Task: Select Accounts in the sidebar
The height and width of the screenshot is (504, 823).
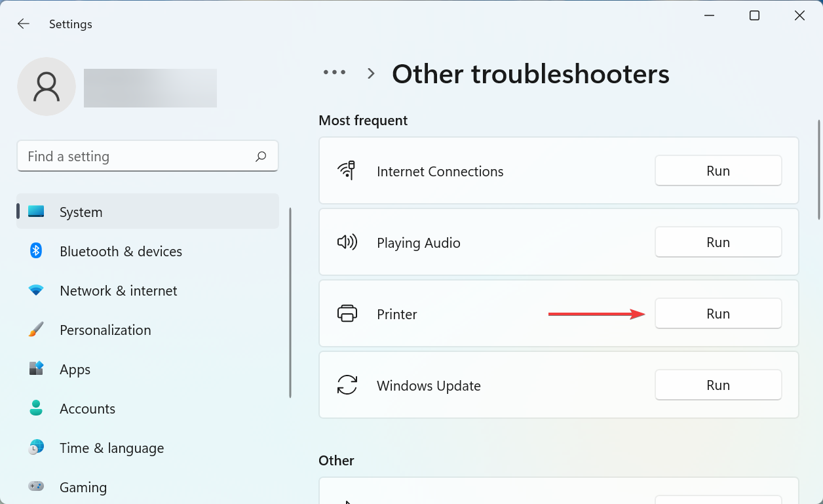Action: tap(147, 408)
